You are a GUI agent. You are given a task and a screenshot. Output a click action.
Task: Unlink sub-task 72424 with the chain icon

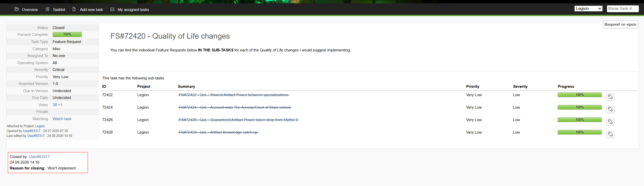point(610,109)
